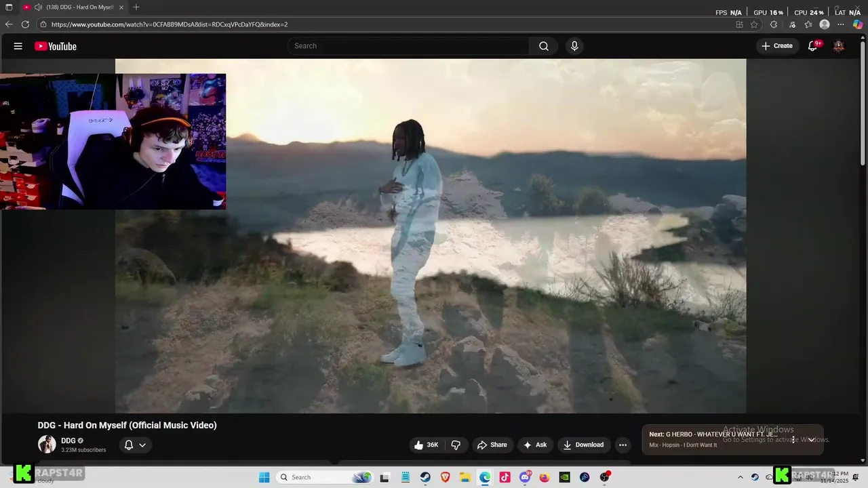This screenshot has height=488, width=868.
Task: Open File Explorer from taskbar
Action: click(x=465, y=477)
